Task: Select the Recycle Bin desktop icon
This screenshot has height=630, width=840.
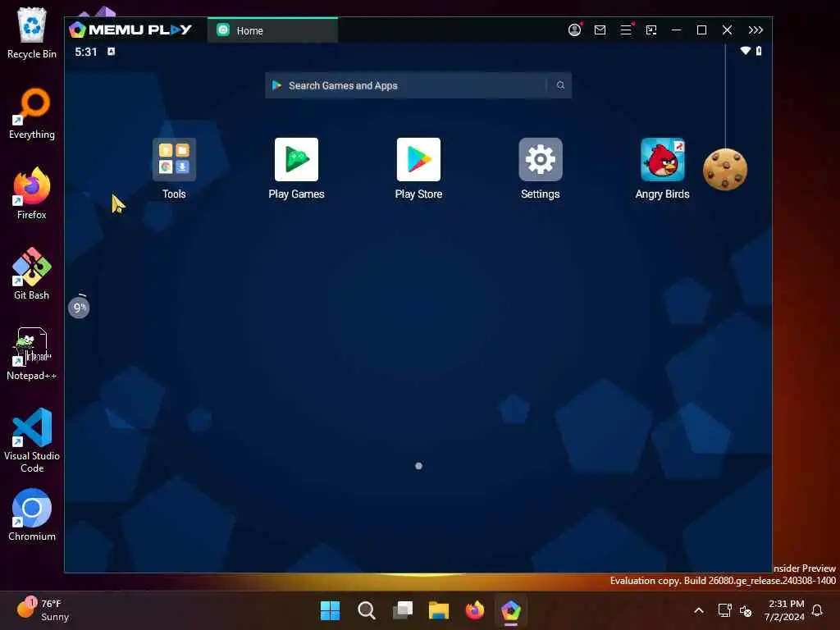Action: pos(32,33)
